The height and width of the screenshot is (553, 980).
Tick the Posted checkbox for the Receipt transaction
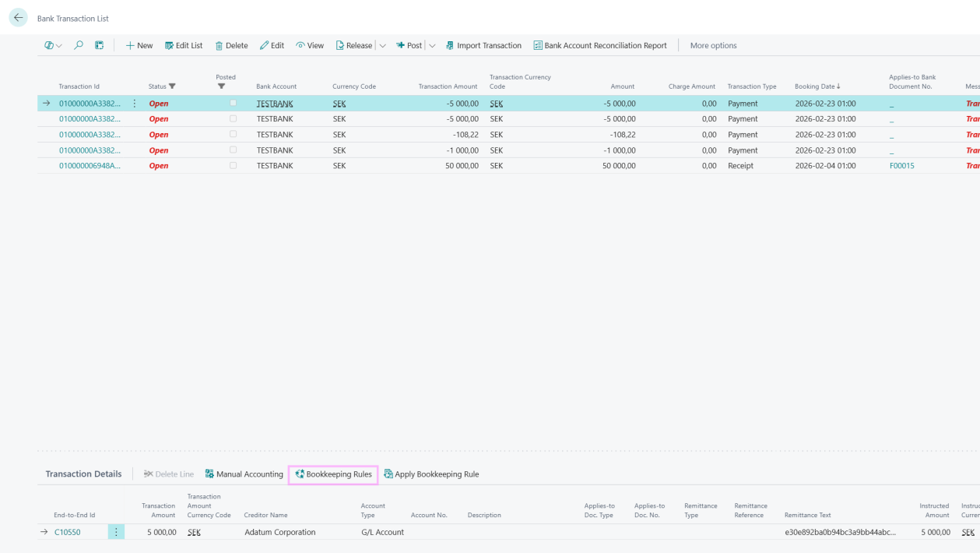click(x=233, y=165)
